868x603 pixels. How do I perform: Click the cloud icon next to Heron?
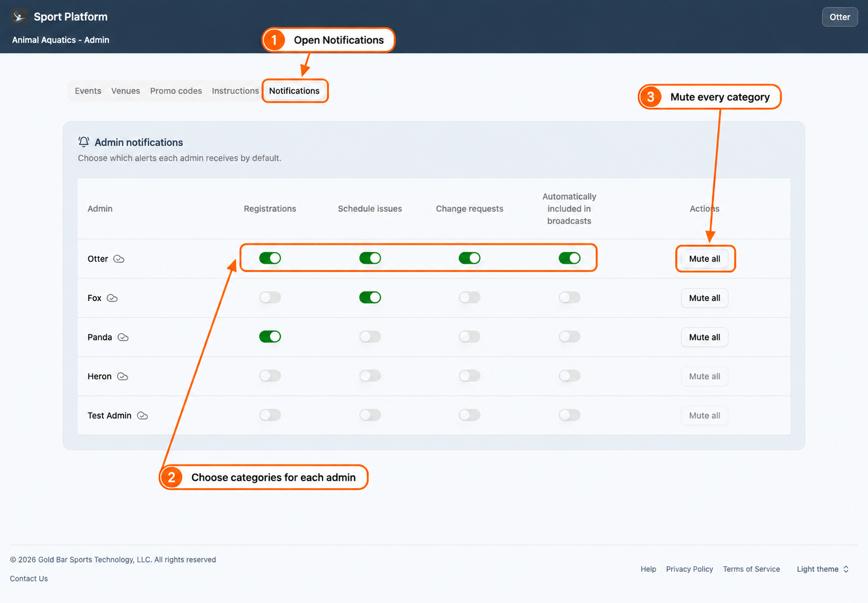[x=122, y=376]
